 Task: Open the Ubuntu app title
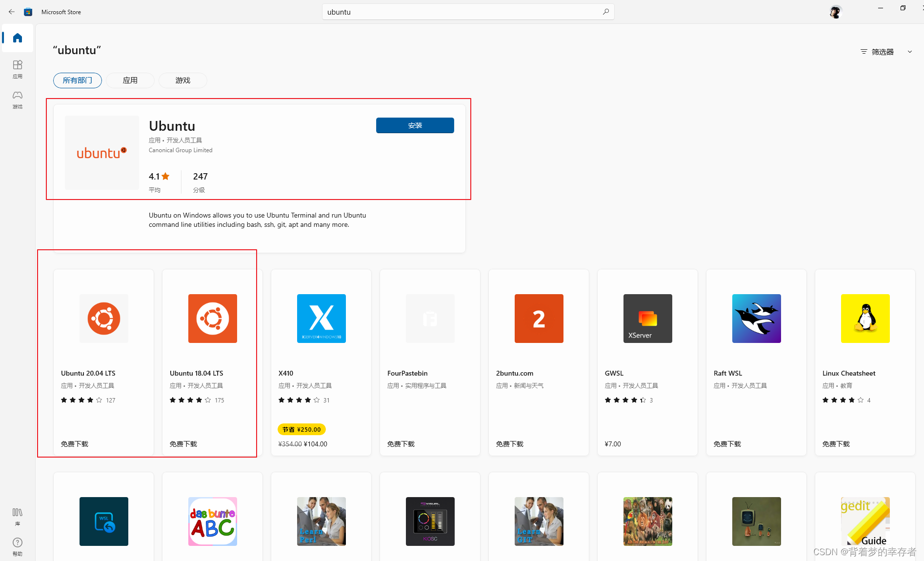point(172,126)
